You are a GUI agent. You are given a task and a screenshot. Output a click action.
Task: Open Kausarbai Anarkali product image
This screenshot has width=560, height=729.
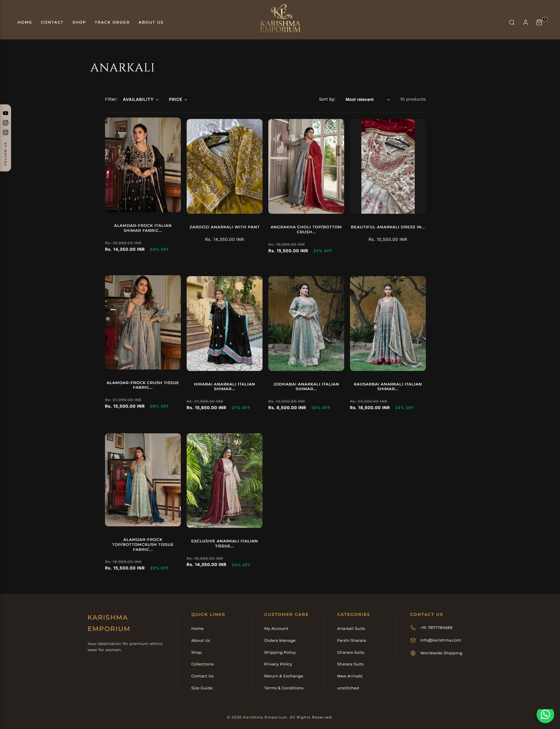(x=388, y=323)
